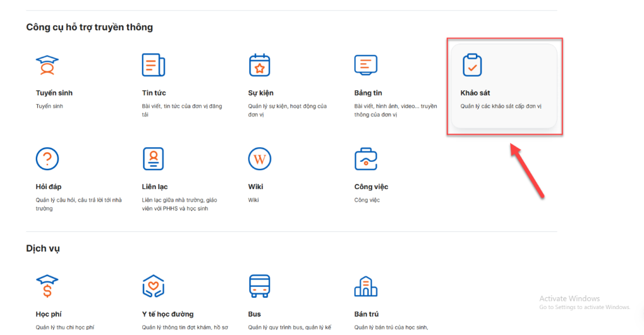Click the Y tế học đường title

167,314
